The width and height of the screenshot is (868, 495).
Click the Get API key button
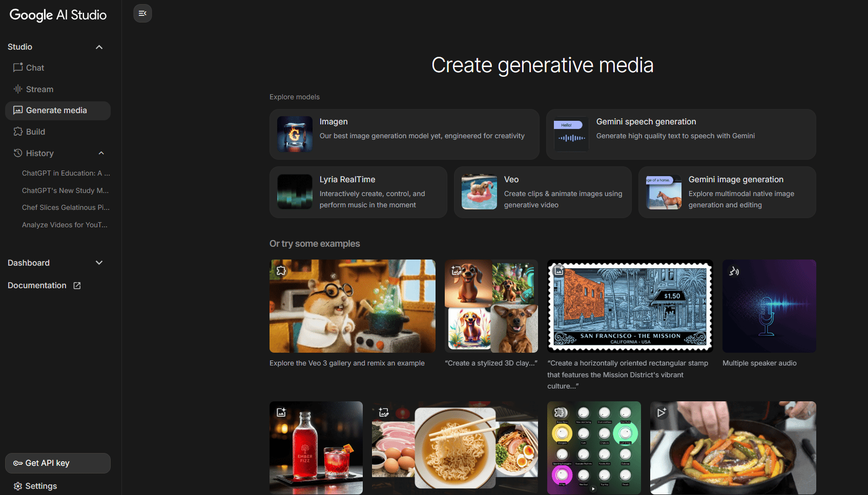pos(58,463)
